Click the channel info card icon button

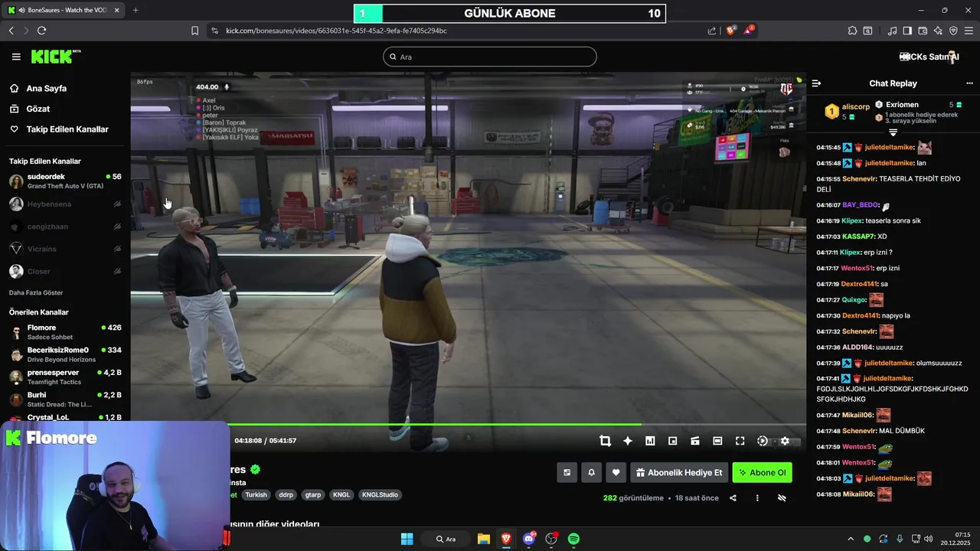click(x=567, y=473)
